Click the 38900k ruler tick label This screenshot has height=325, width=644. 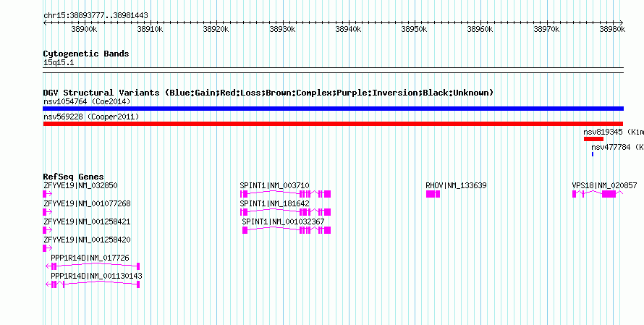[x=84, y=29]
